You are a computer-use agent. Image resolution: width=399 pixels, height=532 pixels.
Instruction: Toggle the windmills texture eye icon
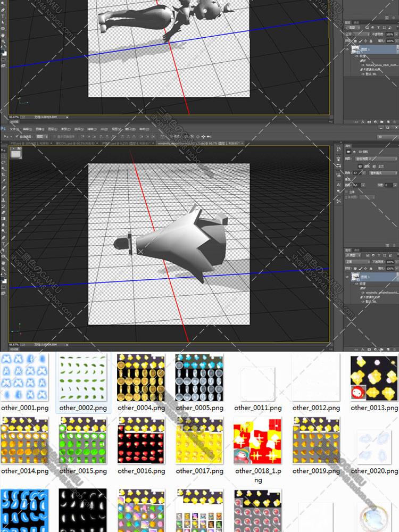tap(363, 293)
